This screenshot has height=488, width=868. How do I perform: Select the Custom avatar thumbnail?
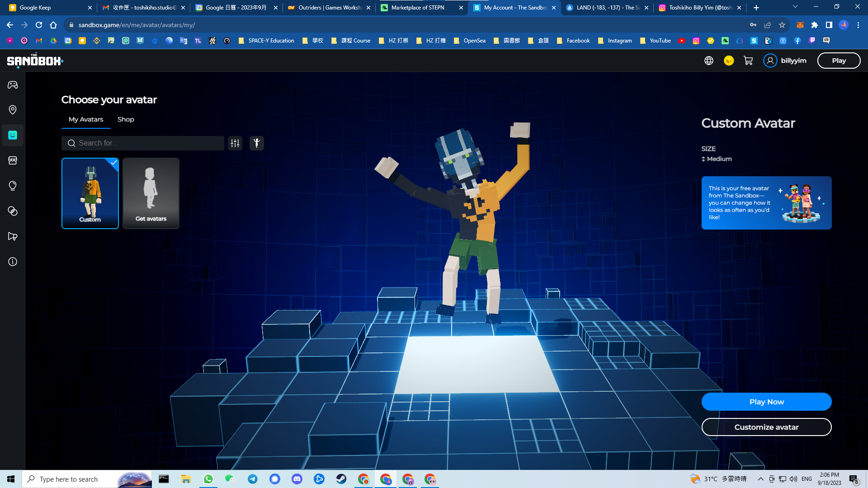(90, 193)
